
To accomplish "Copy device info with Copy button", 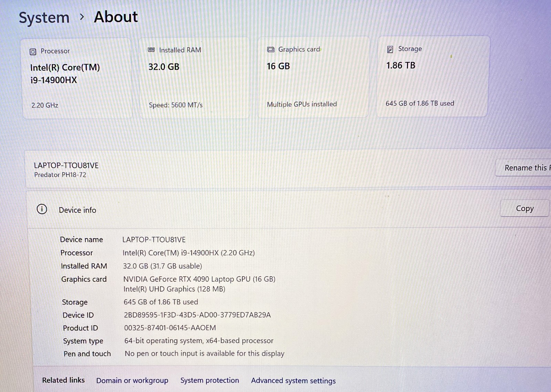I will pyautogui.click(x=524, y=209).
